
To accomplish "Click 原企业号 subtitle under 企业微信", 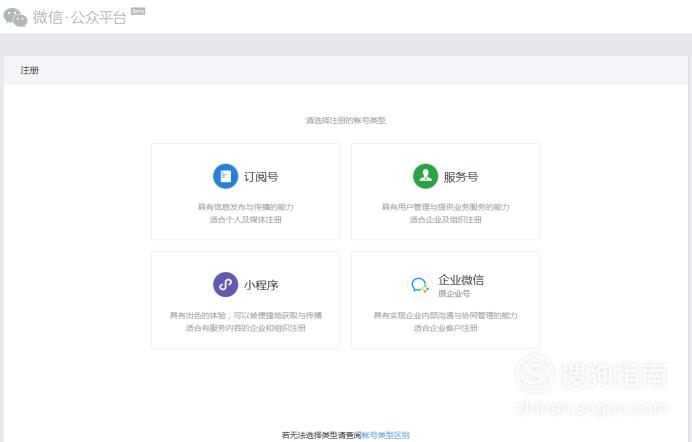I will 454,293.
